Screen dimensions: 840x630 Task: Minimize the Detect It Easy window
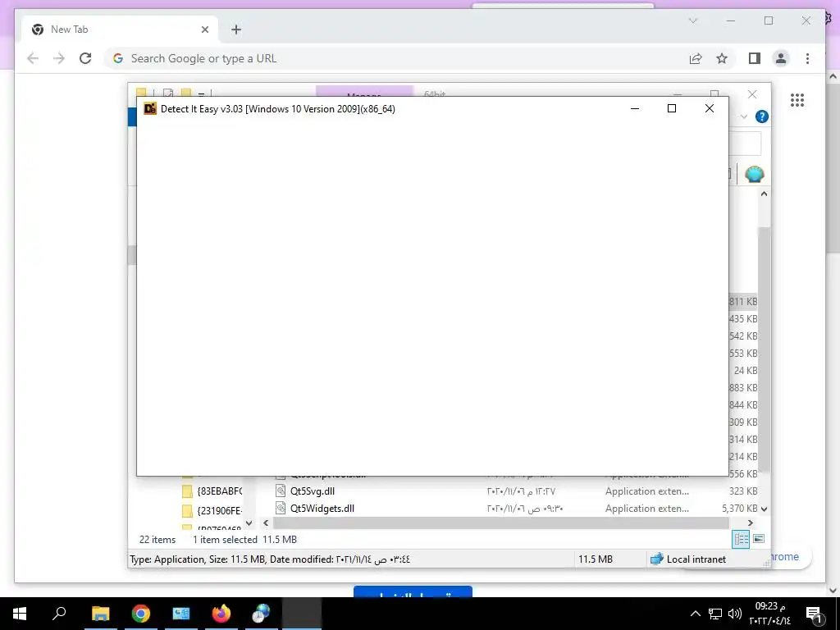coord(635,109)
